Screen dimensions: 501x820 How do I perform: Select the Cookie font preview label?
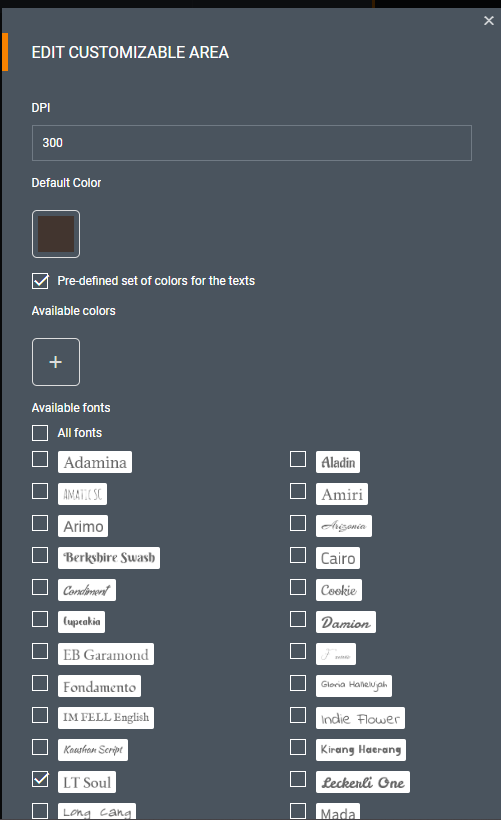point(338,590)
